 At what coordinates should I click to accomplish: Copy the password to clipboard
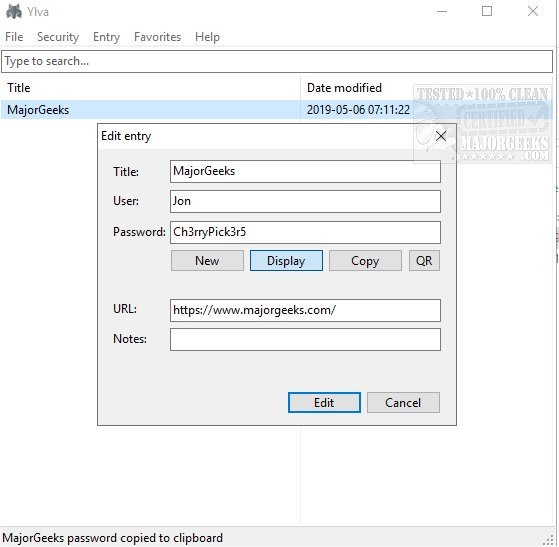(365, 261)
